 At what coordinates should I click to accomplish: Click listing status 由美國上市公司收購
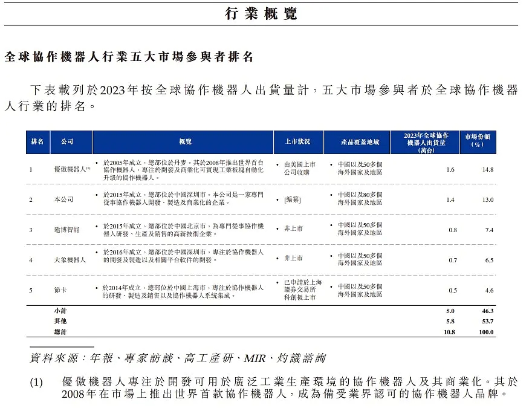click(300, 168)
